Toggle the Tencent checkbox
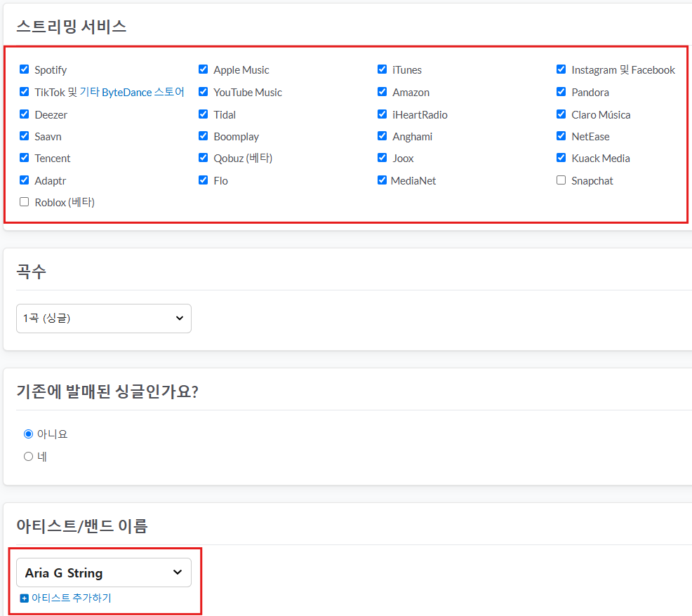The width and height of the screenshot is (692, 616). point(25,158)
